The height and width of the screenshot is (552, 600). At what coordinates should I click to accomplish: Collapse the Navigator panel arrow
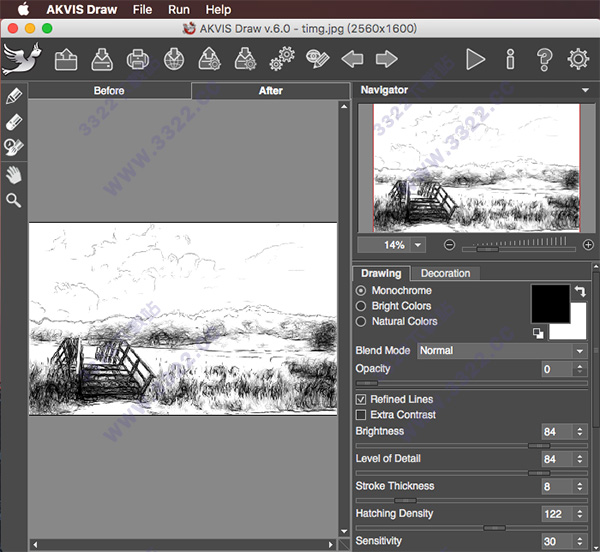(x=584, y=90)
